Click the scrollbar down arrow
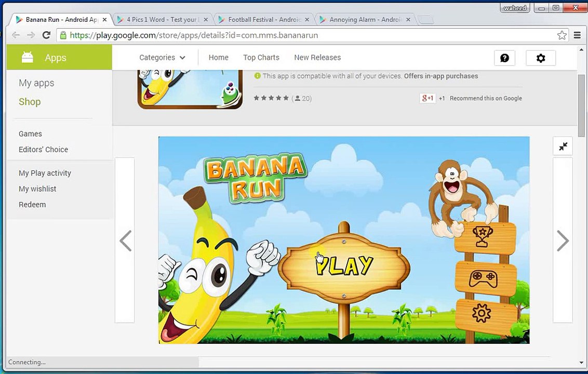 point(581,363)
